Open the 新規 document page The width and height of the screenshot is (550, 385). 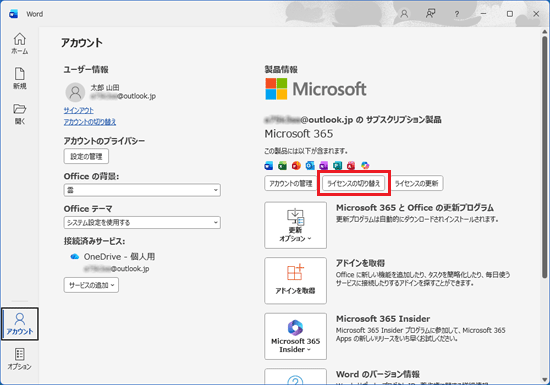point(20,78)
